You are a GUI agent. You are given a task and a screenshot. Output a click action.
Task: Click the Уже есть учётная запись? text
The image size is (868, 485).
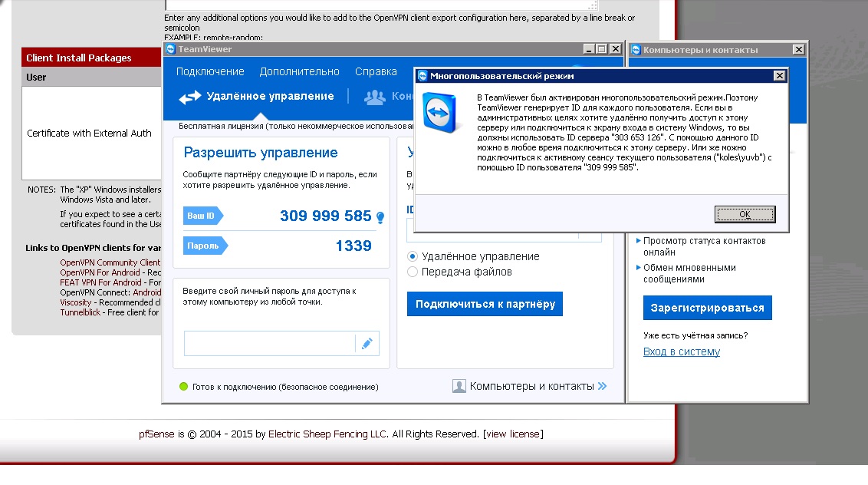click(695, 335)
